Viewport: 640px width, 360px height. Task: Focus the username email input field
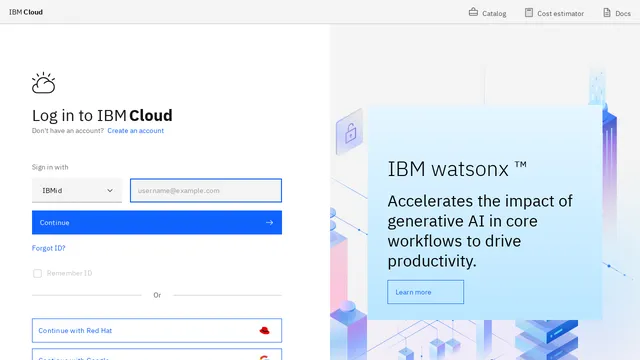[206, 190]
